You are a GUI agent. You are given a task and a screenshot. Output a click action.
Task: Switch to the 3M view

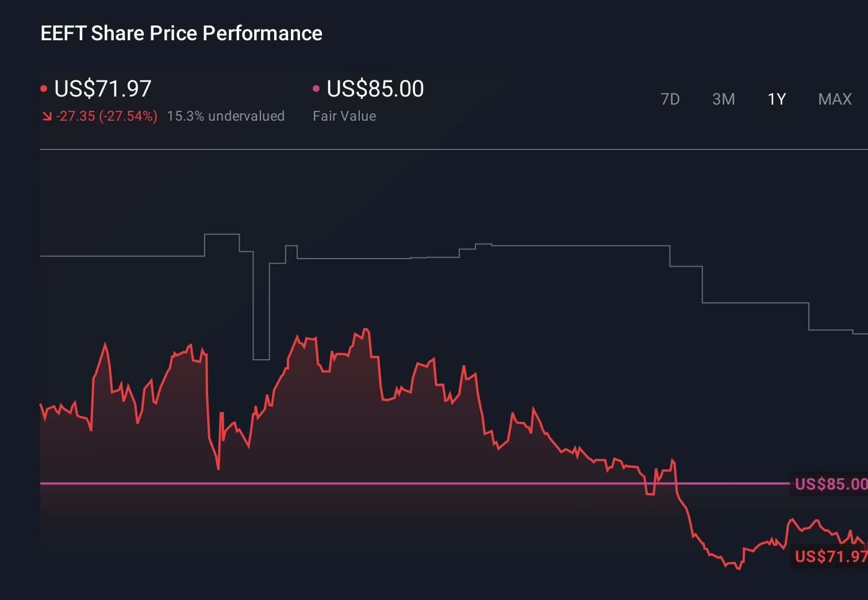(723, 99)
